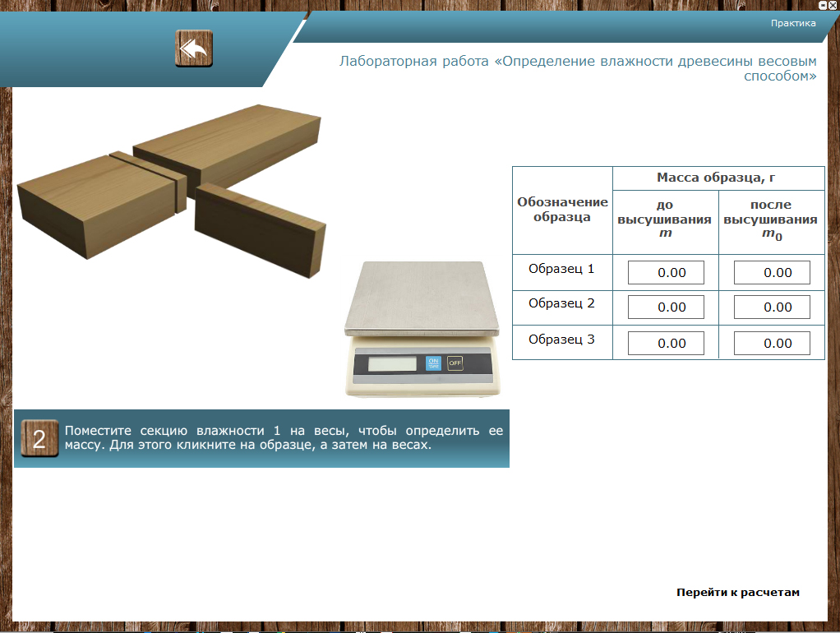Viewport: 840px width, 633px height.
Task: Open the Практика section label
Action: (x=792, y=23)
